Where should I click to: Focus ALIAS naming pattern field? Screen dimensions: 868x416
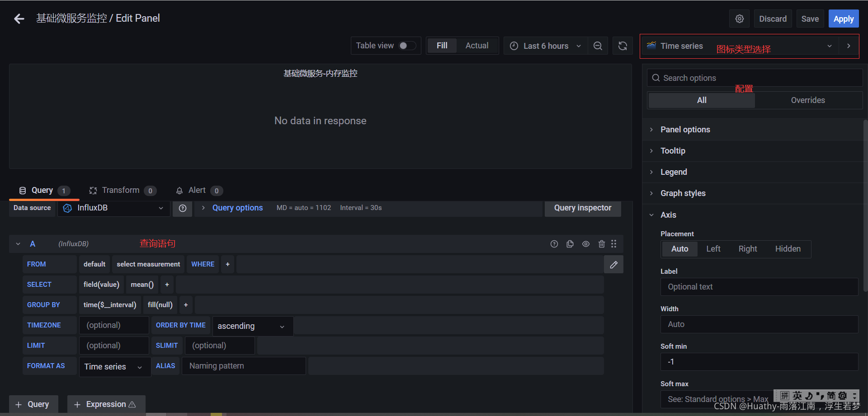point(244,366)
